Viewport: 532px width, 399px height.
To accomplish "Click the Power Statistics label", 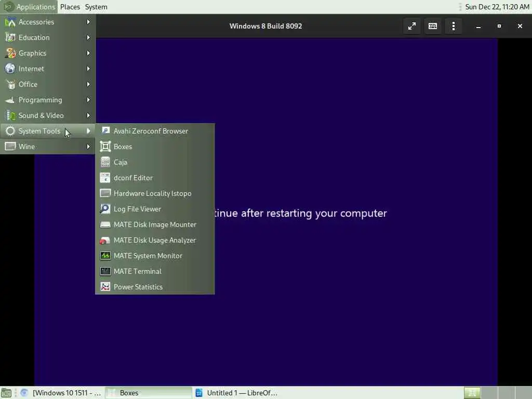I will click(x=138, y=287).
